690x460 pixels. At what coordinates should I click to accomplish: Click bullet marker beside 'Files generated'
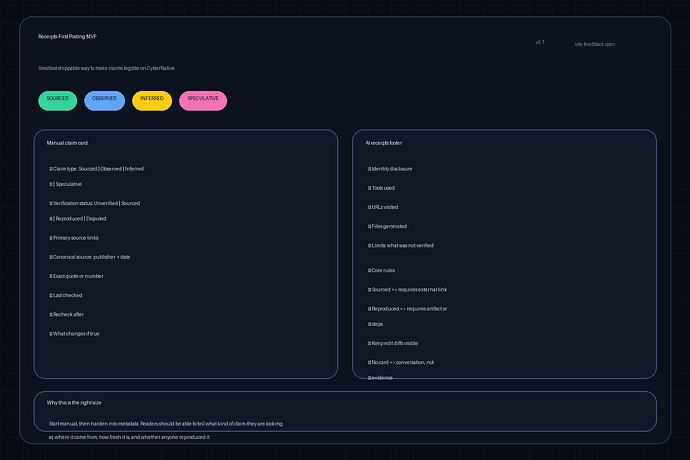point(370,226)
